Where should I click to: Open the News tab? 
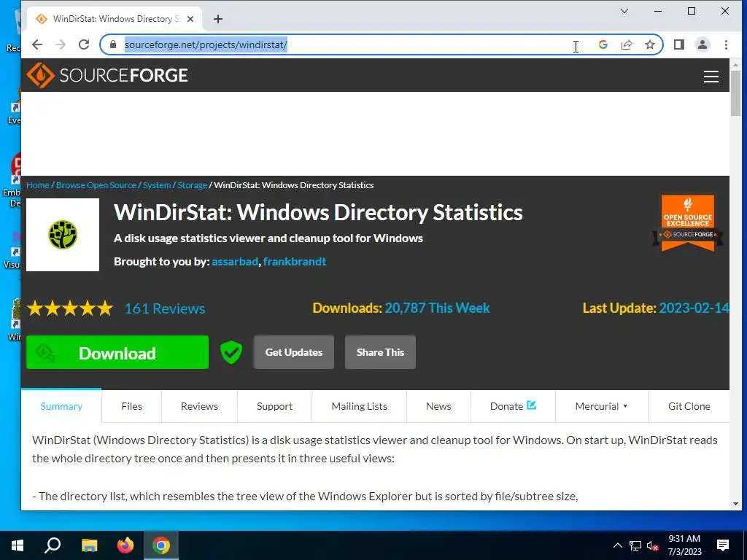[x=438, y=406]
